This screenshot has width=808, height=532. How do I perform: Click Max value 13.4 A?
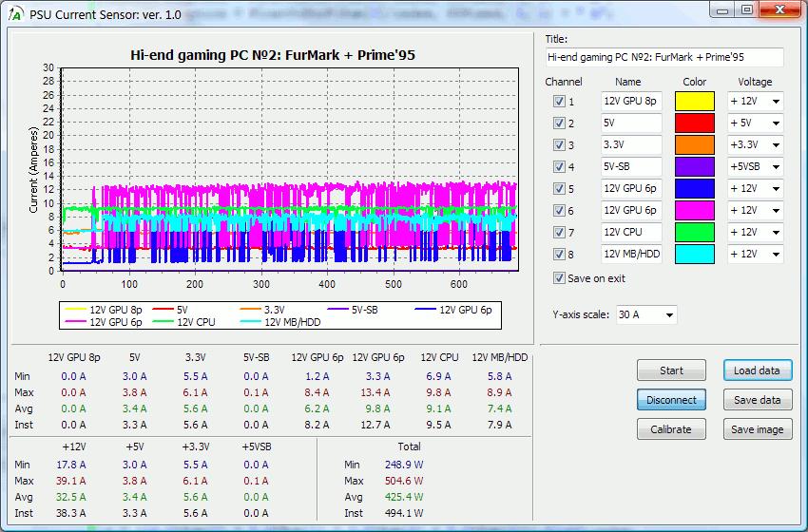(375, 392)
